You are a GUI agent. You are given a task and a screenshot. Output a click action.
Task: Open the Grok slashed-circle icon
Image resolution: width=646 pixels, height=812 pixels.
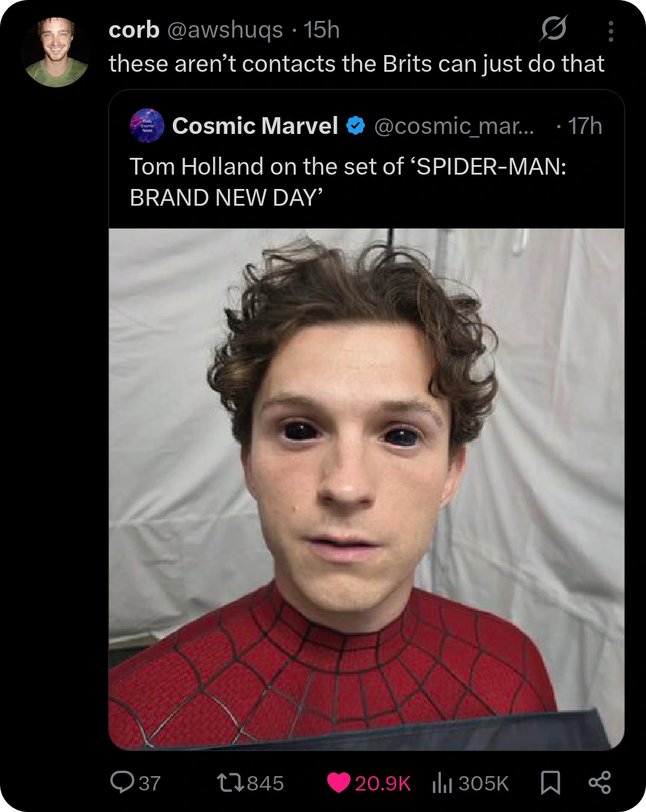553,28
